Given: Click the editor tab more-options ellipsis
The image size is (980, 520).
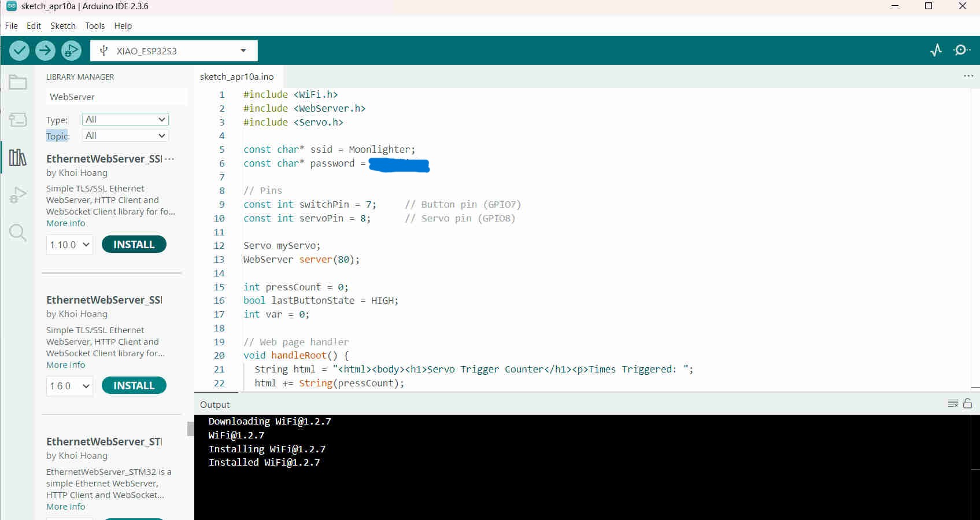Looking at the screenshot, I should coord(968,76).
